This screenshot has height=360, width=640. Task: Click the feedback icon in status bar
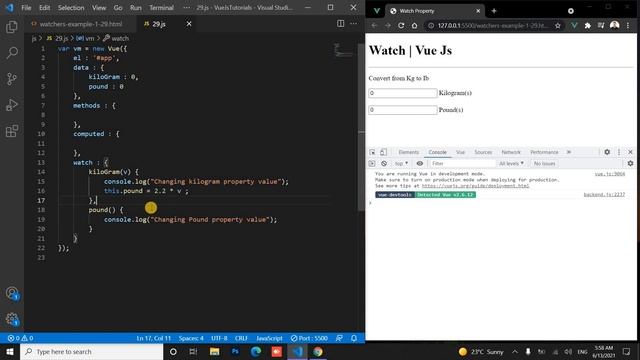point(339,338)
